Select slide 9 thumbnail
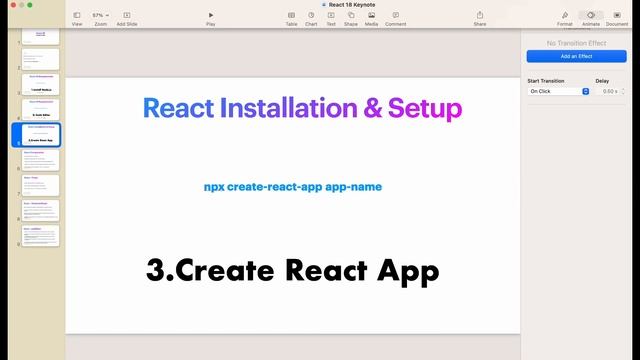This screenshot has height=360, width=640. point(40,236)
